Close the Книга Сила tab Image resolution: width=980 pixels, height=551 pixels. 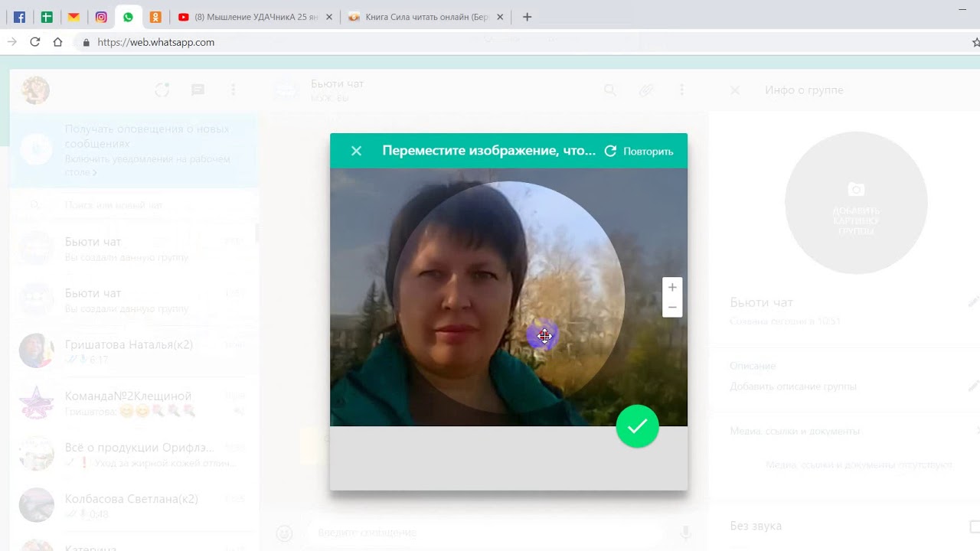(x=500, y=17)
